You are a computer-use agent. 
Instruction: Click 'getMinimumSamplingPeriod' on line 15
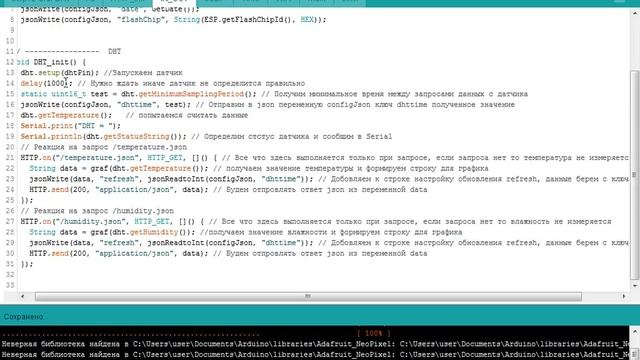pyautogui.click(x=191, y=94)
